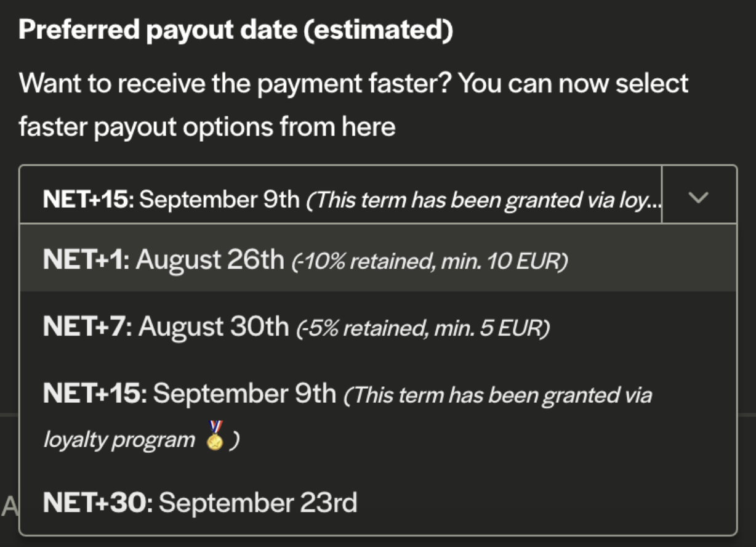Click the selected NET+15 combo box field
Screen dimensions: 756x547
pyautogui.click(x=340, y=198)
